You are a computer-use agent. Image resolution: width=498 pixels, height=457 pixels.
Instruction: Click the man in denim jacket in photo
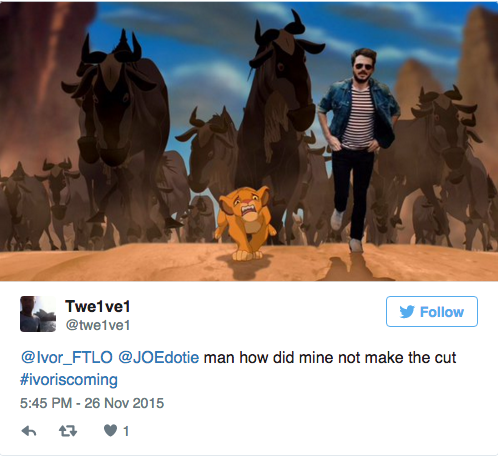(x=358, y=147)
